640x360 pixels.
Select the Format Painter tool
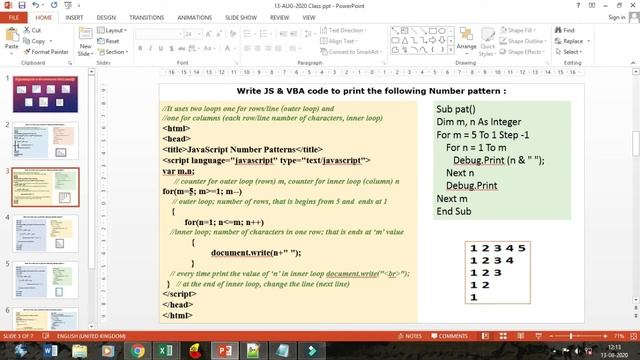click(45, 52)
